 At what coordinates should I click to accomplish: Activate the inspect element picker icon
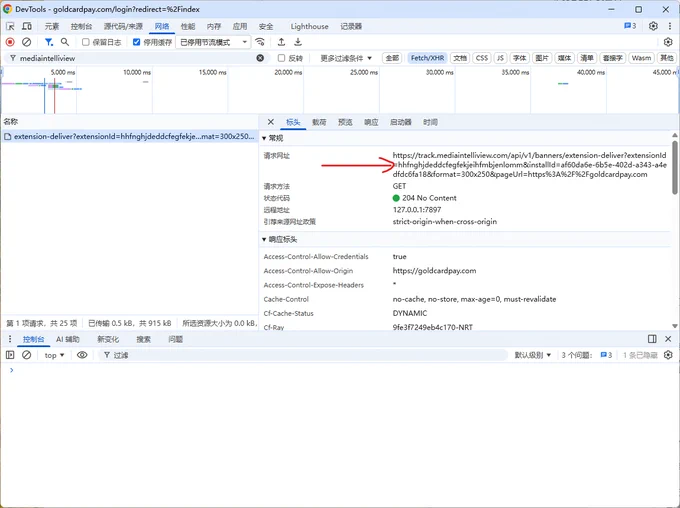tap(10, 26)
